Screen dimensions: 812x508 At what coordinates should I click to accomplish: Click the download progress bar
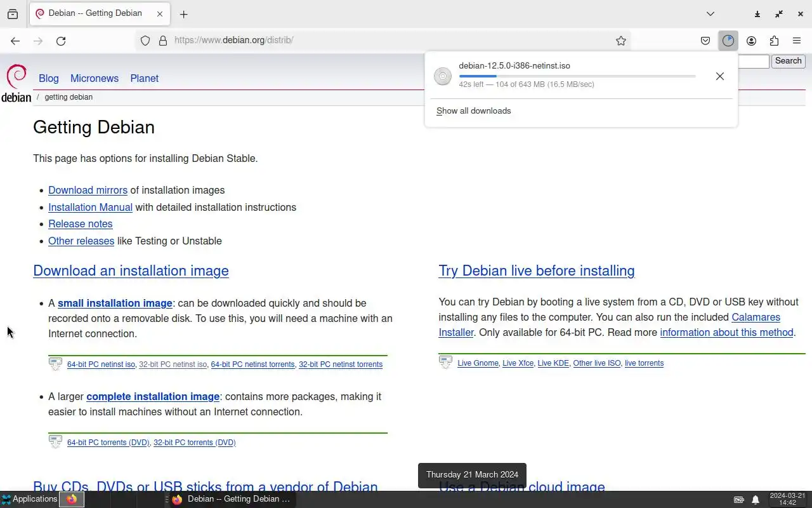[x=577, y=76]
